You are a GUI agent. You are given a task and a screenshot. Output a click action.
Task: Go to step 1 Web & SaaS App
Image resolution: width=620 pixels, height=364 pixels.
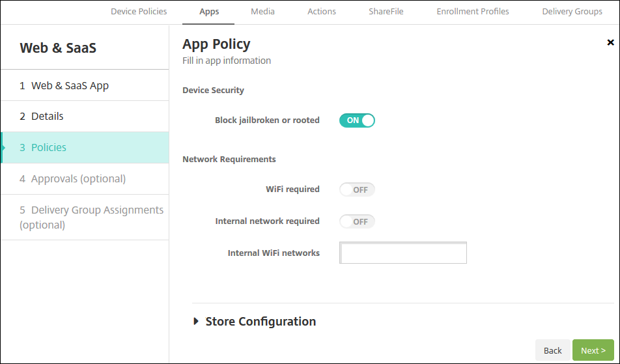85,85
